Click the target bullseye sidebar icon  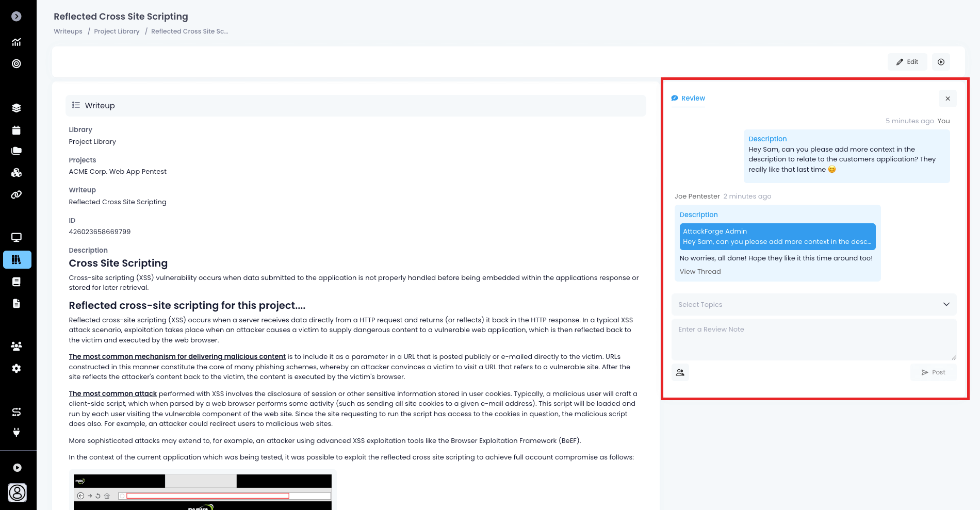coord(17,64)
